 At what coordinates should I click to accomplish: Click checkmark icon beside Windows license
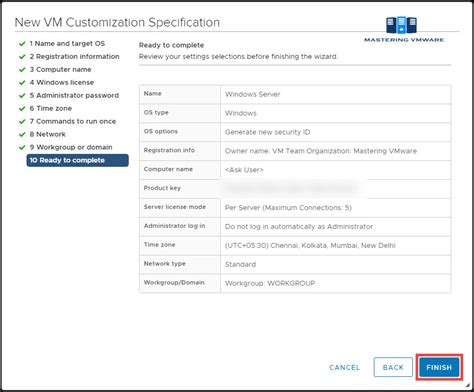22,82
